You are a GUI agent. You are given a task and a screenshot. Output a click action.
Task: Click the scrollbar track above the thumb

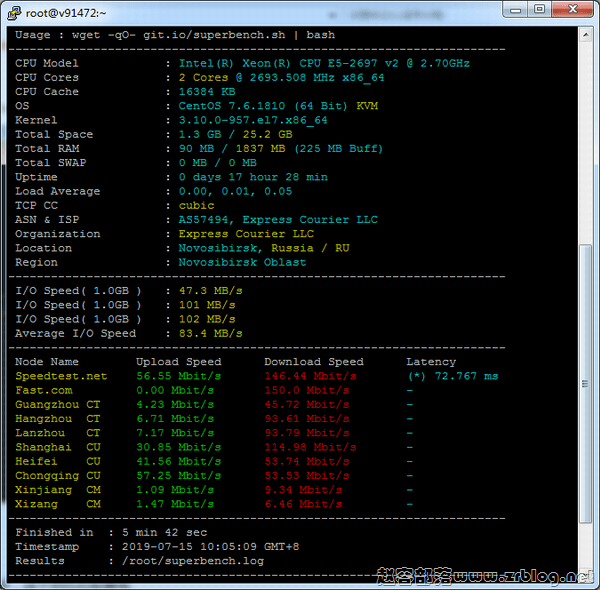[585, 143]
